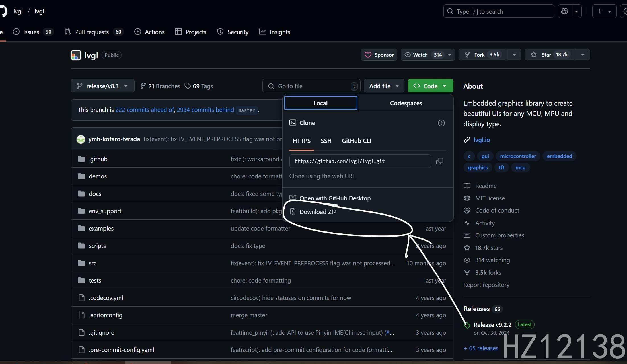Click the env_support folder icon

click(81, 211)
